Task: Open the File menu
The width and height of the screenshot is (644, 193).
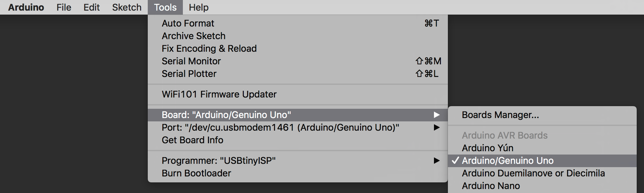Action: 64,7
